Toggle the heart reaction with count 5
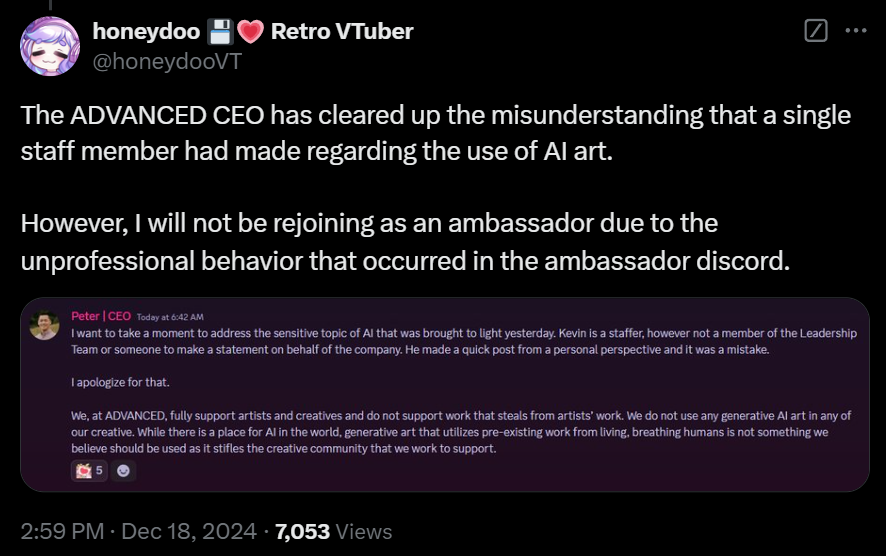The height and width of the screenshot is (556, 886). (89, 470)
